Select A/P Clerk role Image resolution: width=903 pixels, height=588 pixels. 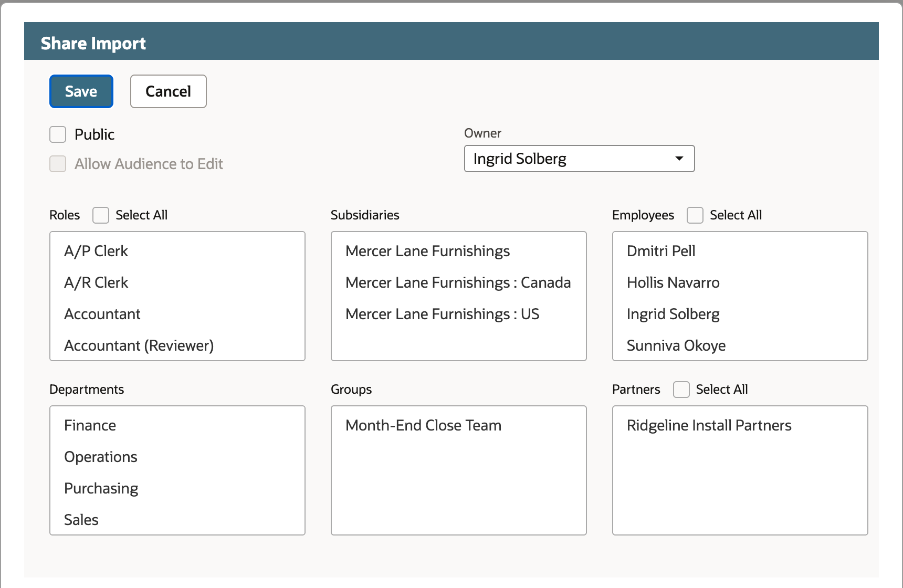tap(177, 251)
